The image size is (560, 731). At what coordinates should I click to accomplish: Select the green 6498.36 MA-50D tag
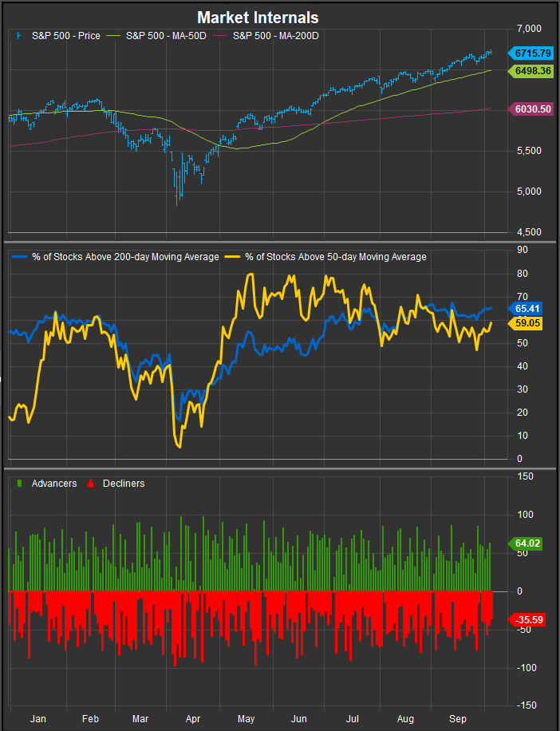pyautogui.click(x=532, y=71)
